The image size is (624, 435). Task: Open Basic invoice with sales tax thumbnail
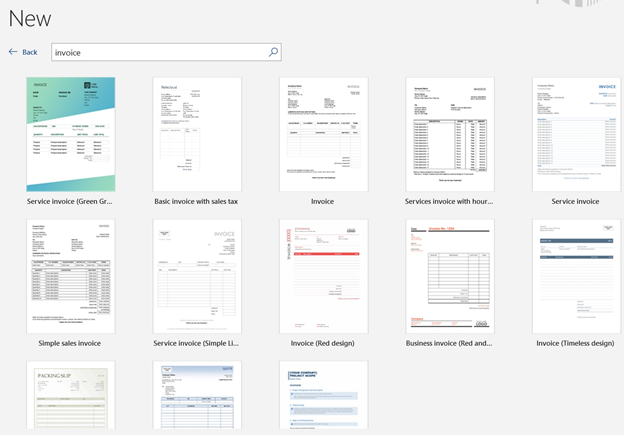tap(197, 135)
